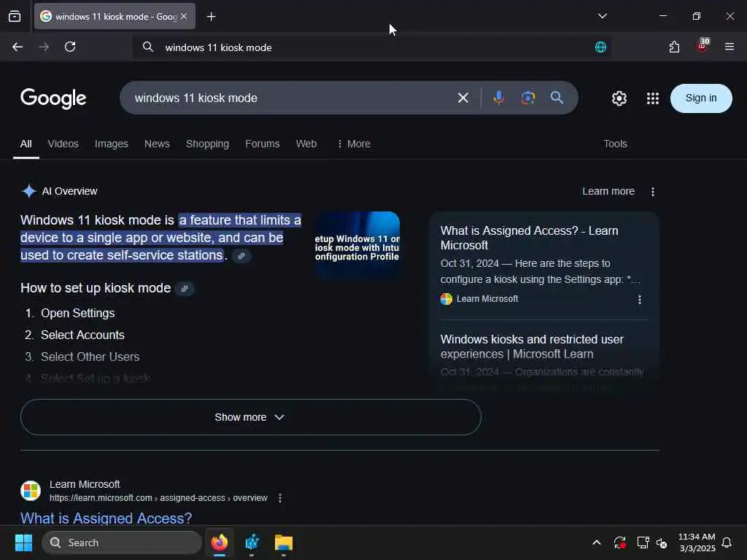Open Firefox recent browsing view icon

(15, 16)
